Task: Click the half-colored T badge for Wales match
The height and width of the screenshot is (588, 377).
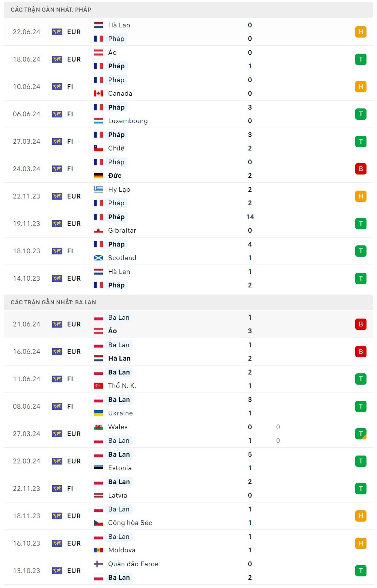Action: pos(360,434)
